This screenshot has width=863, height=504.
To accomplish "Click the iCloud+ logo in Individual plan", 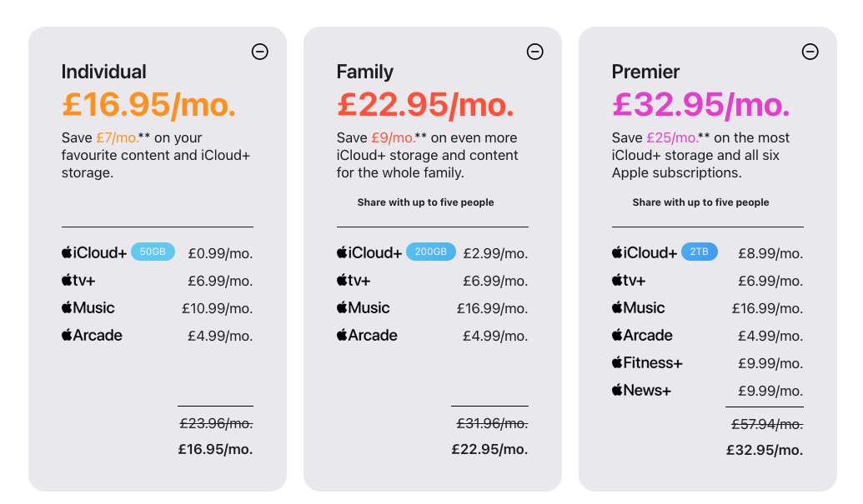I will (x=94, y=252).
